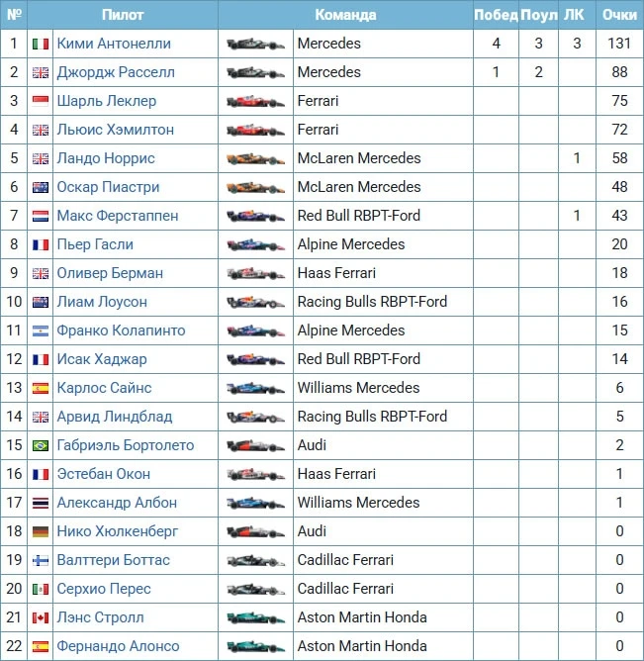Viewport: 644px width, 661px height.
Task: Click the Ferrari car icon in Леклер's row
Action: (x=256, y=101)
